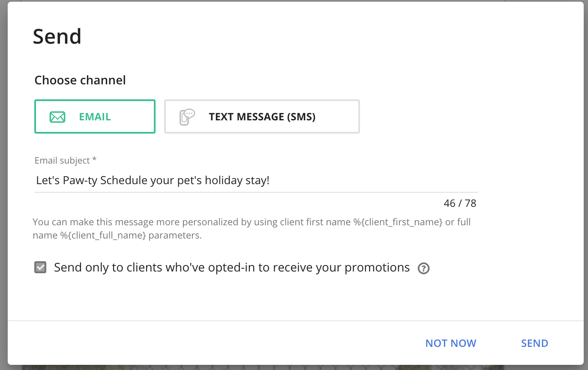Open the question mark help tooltip icon

(423, 269)
